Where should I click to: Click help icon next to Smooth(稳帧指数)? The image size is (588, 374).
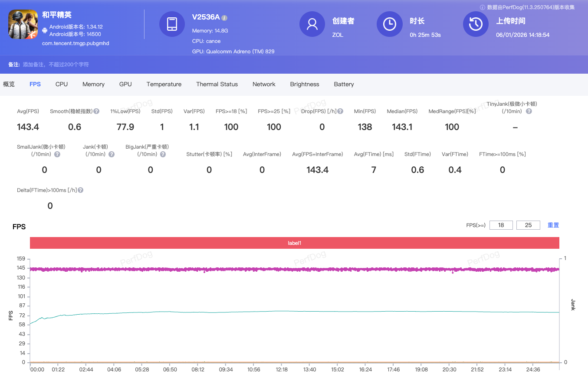click(x=96, y=111)
